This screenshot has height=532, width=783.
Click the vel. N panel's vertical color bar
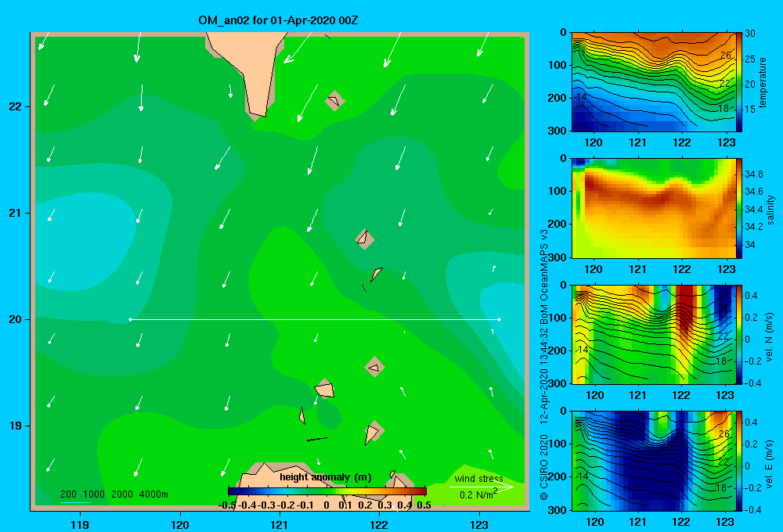739,334
